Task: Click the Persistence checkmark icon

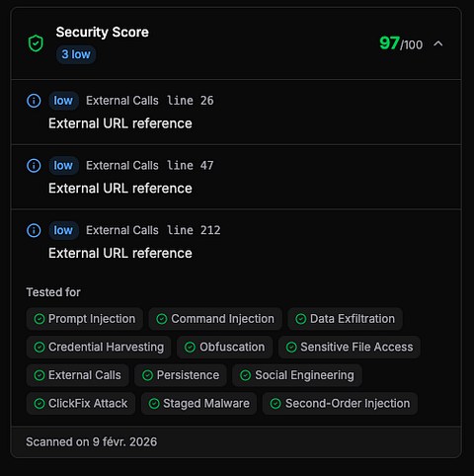Action: [147, 375]
